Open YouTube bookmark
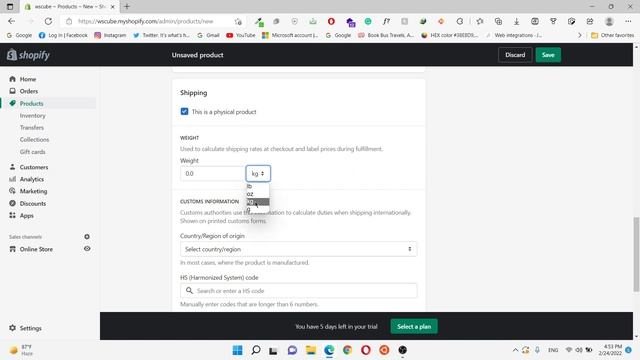The image size is (640, 360). pos(241,36)
